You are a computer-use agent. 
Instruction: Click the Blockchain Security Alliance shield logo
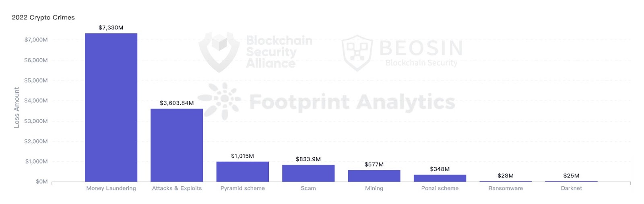tap(219, 52)
